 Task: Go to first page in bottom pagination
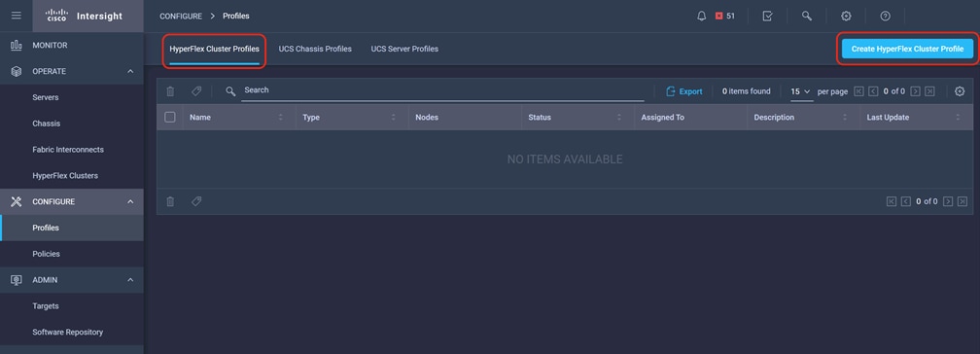pyautogui.click(x=892, y=201)
